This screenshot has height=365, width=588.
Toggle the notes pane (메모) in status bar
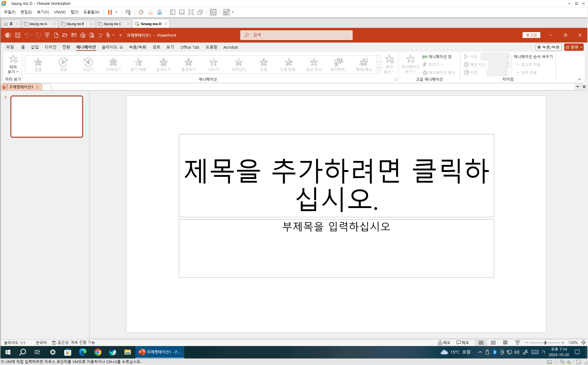point(444,343)
